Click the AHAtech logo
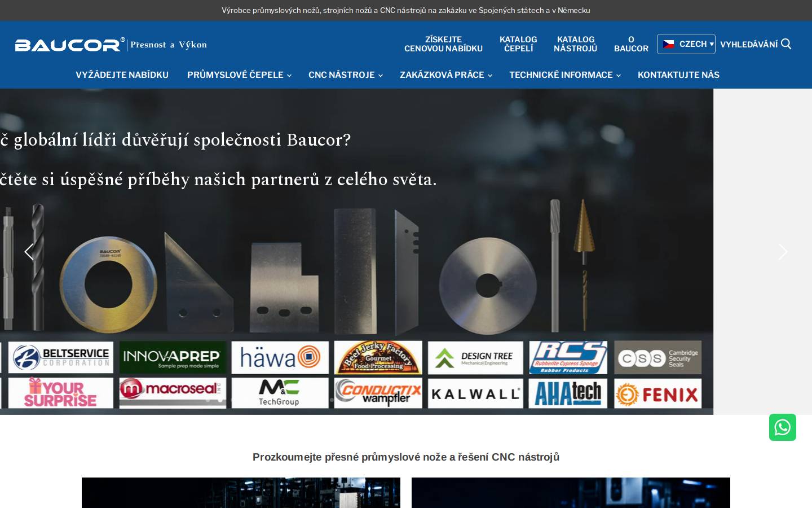Image resolution: width=812 pixels, height=508 pixels. pos(568,393)
